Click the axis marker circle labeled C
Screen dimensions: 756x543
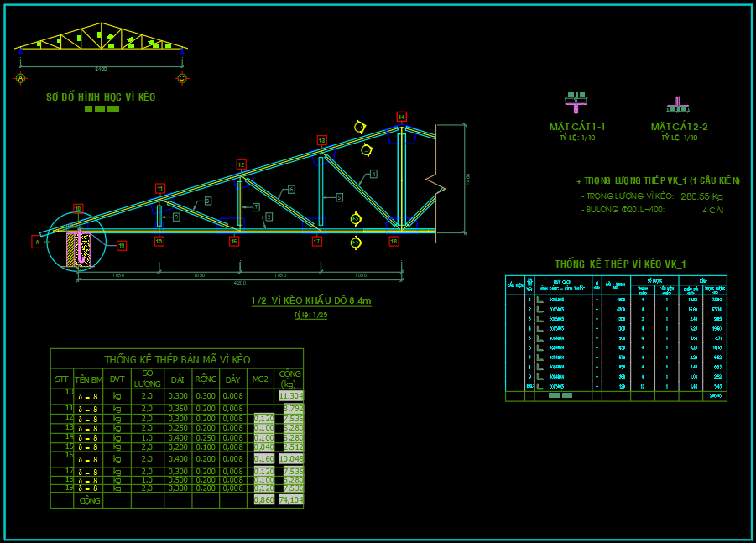[181, 79]
